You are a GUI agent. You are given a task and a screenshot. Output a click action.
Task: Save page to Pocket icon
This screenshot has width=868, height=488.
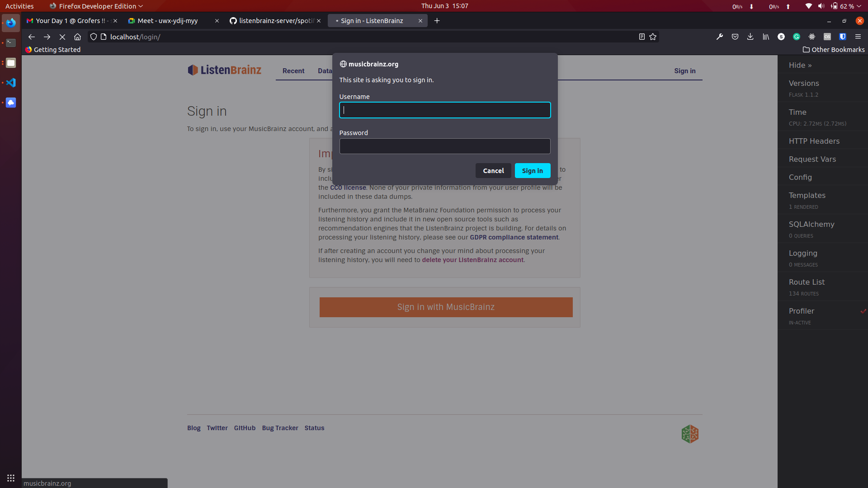[x=735, y=37]
